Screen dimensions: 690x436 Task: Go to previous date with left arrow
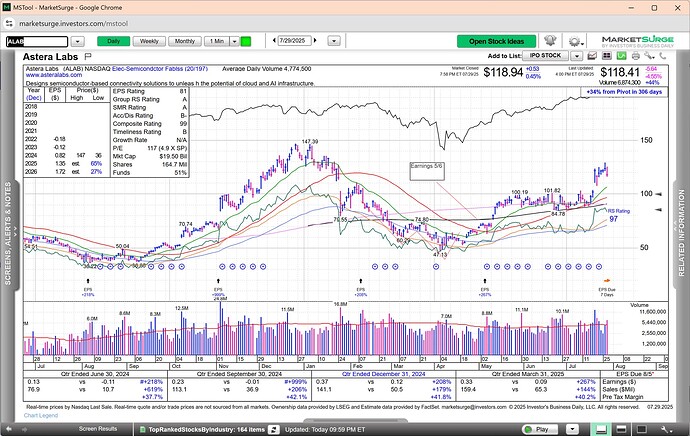click(x=274, y=40)
